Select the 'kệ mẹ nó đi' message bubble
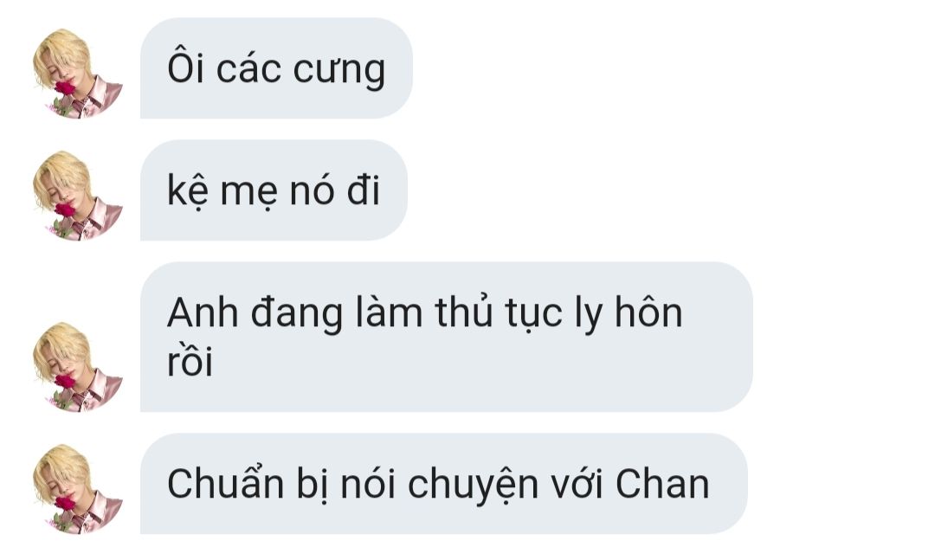Image resolution: width=935 pixels, height=560 pixels. pos(274,190)
